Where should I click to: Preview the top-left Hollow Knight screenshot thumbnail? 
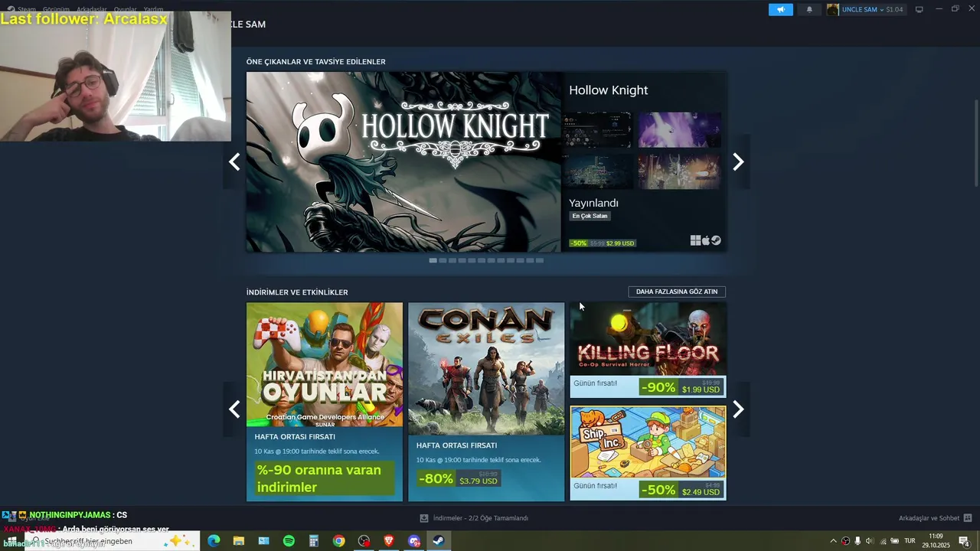coord(597,130)
